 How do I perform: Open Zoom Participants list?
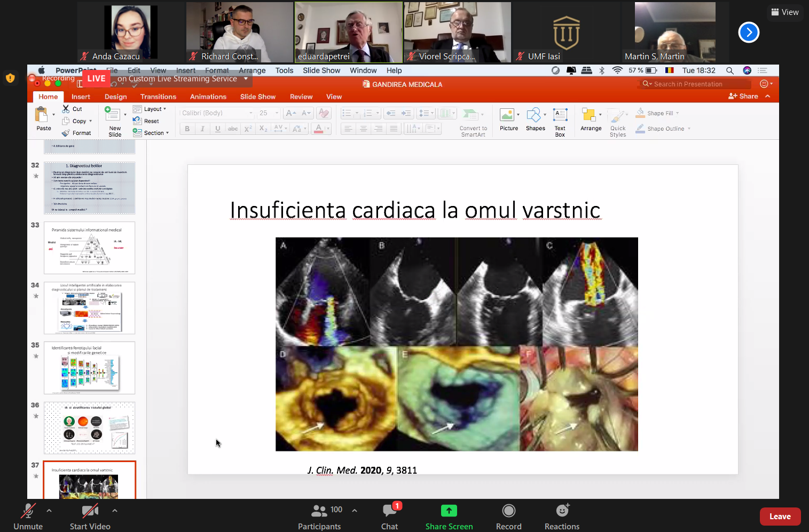tap(319, 517)
